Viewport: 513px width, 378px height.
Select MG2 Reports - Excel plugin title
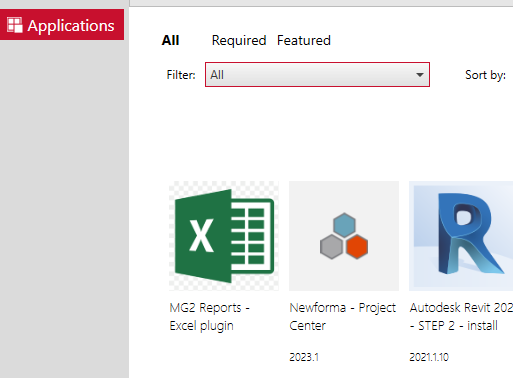pyautogui.click(x=210, y=317)
